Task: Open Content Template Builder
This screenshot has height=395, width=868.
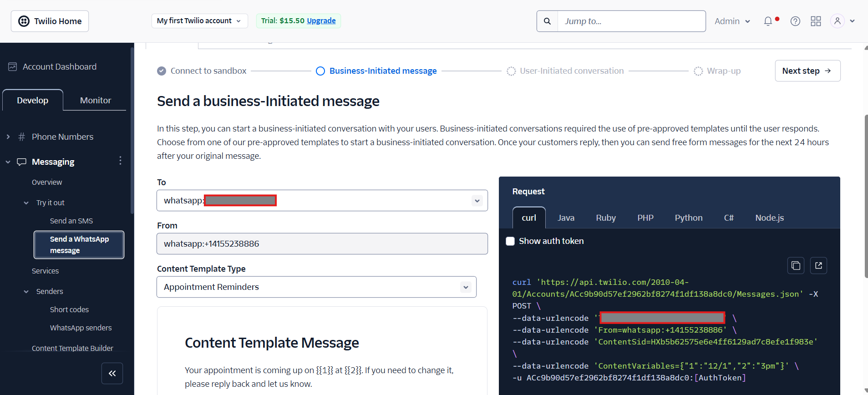Action: pyautogui.click(x=72, y=348)
